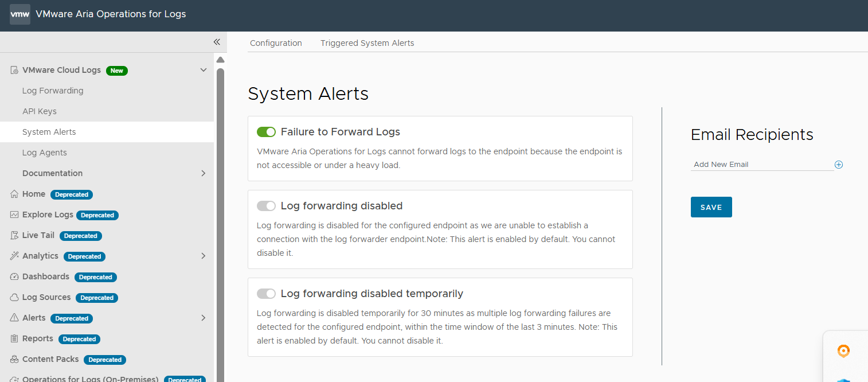Open the Triggered System Alerts tab
The width and height of the screenshot is (868, 382).
pyautogui.click(x=367, y=43)
